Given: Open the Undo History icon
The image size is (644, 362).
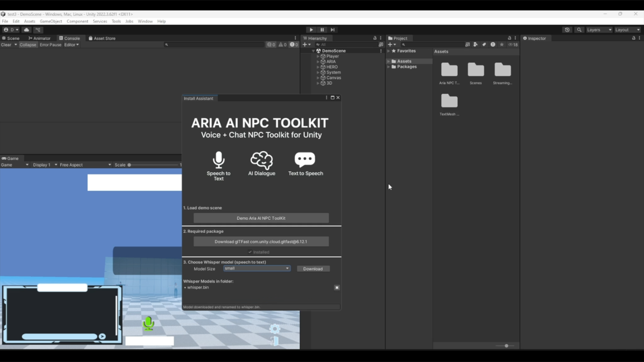Looking at the screenshot, I should click(567, 30).
